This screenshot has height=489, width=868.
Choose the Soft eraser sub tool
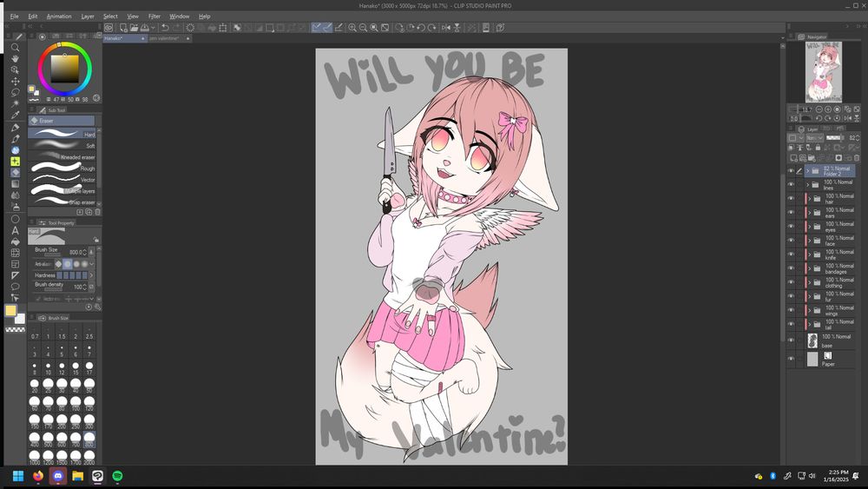pyautogui.click(x=62, y=145)
